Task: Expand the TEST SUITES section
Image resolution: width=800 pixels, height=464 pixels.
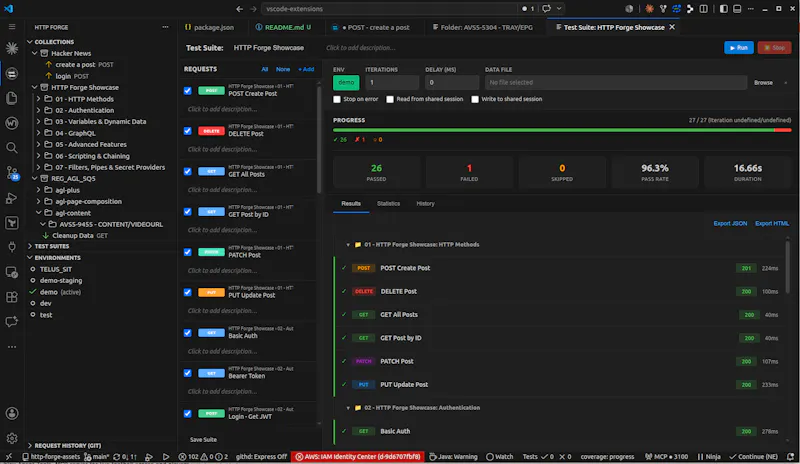Action: [30, 246]
